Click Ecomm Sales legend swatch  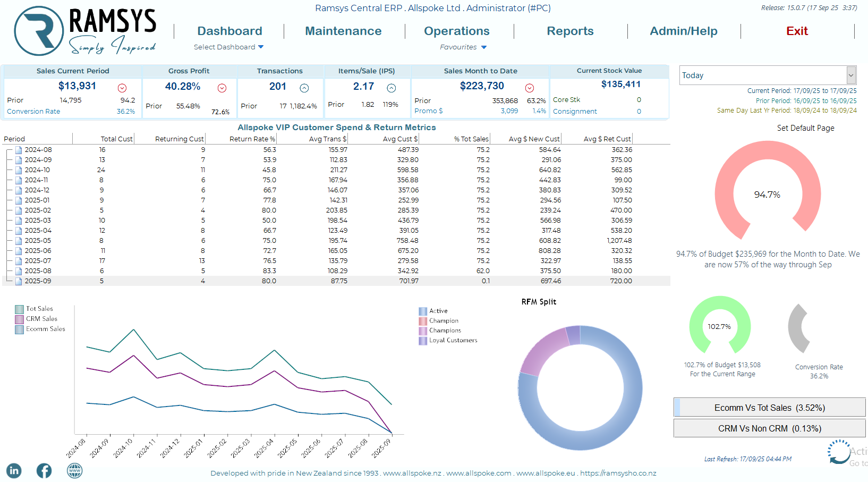click(x=20, y=329)
